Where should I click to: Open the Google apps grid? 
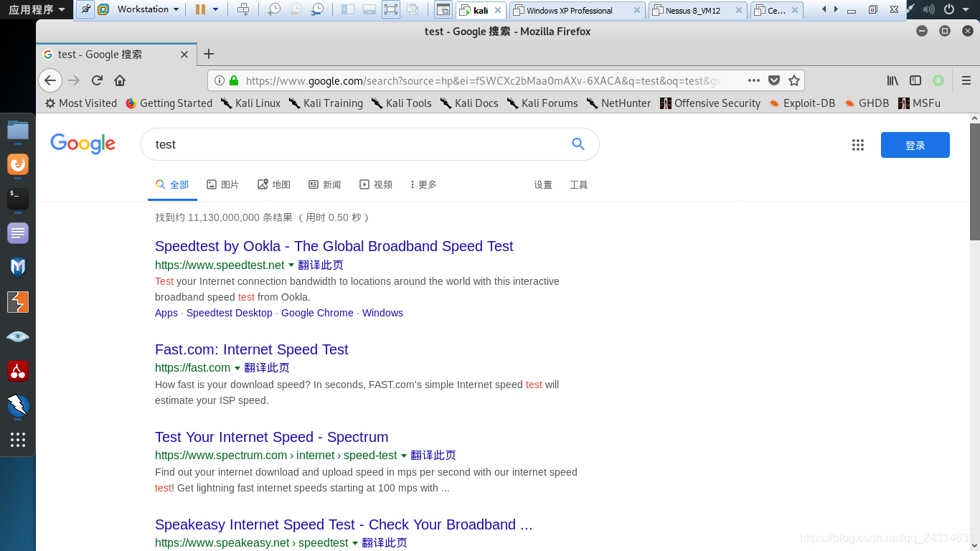tap(858, 144)
